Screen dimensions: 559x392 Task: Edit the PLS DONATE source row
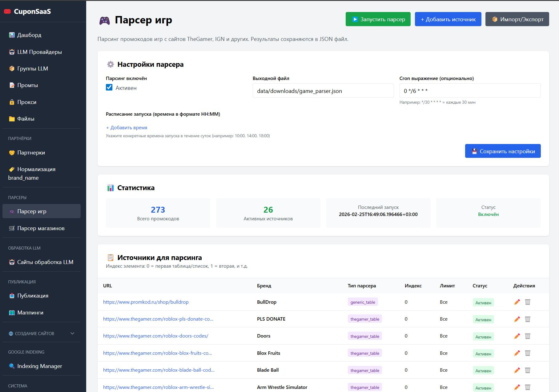point(517,319)
